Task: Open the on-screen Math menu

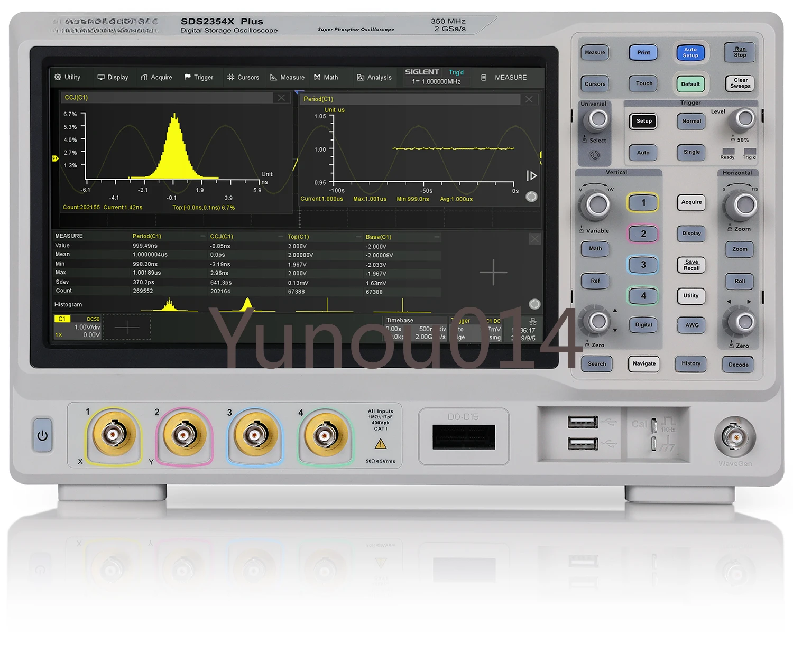Action: 326,77
